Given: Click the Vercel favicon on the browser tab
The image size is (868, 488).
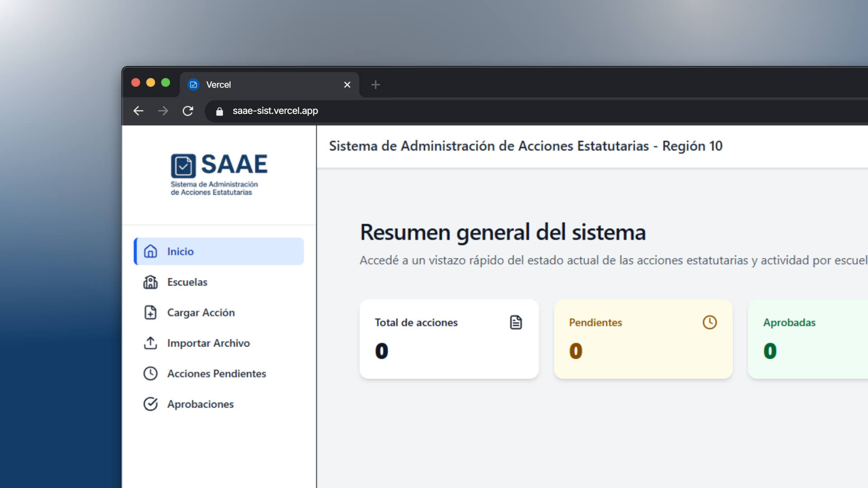Looking at the screenshot, I should [x=193, y=84].
